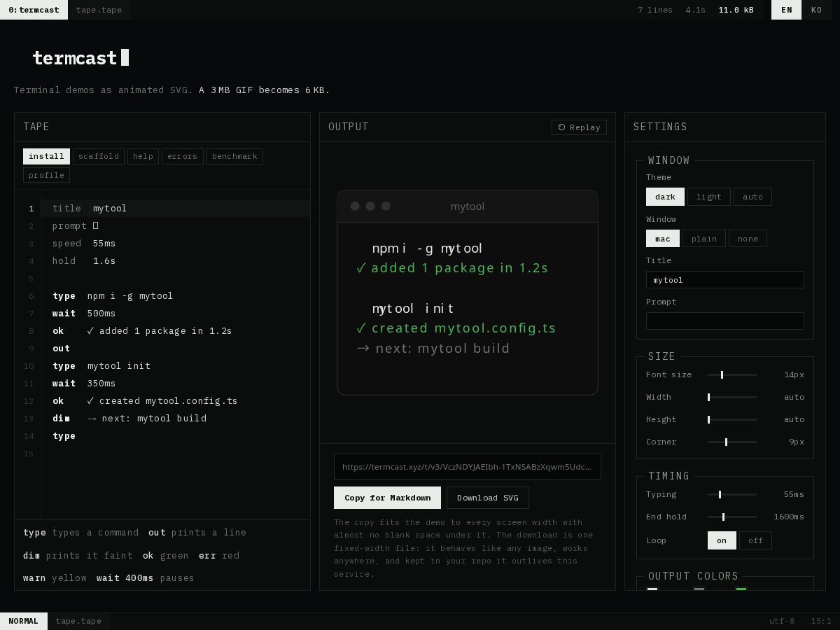Select the light theme option
This screenshot has height=630, width=840.
point(709,197)
